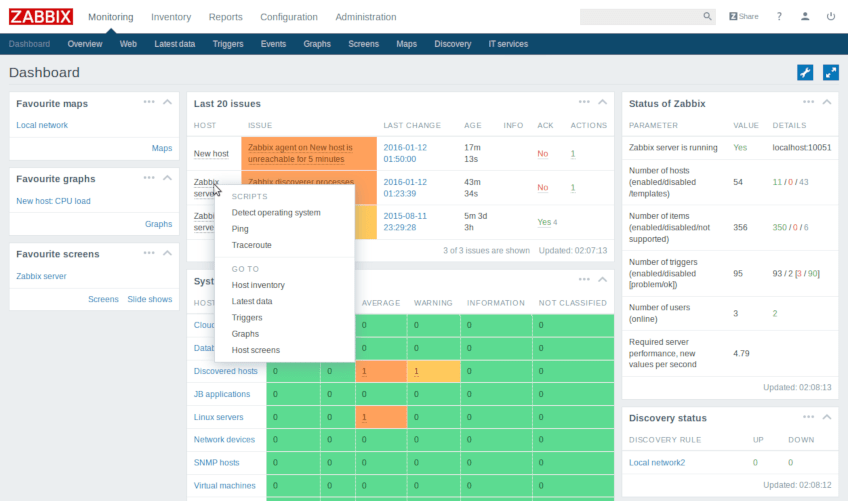Switch to the Events submenu
Viewport: 848px width, 501px height.
273,44
